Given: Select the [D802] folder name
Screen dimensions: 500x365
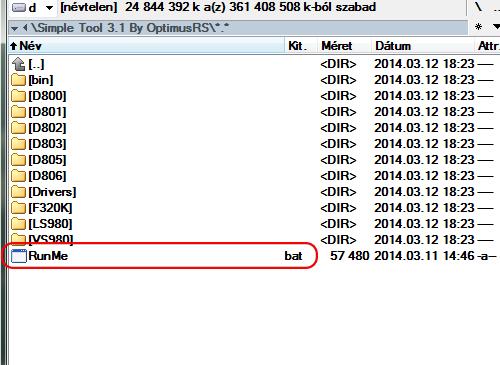Looking at the screenshot, I should [x=47, y=128].
